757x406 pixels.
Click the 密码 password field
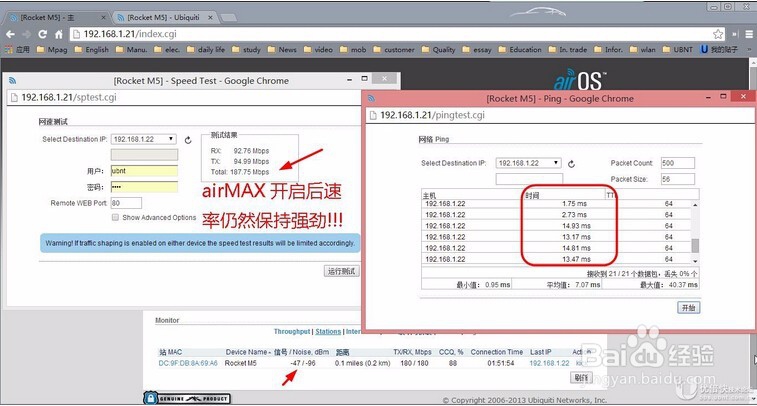pyautogui.click(x=144, y=187)
